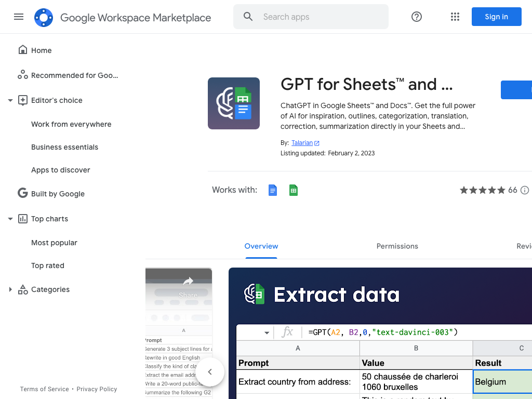Select Apps to discover
The image size is (532, 399).
pos(61,170)
